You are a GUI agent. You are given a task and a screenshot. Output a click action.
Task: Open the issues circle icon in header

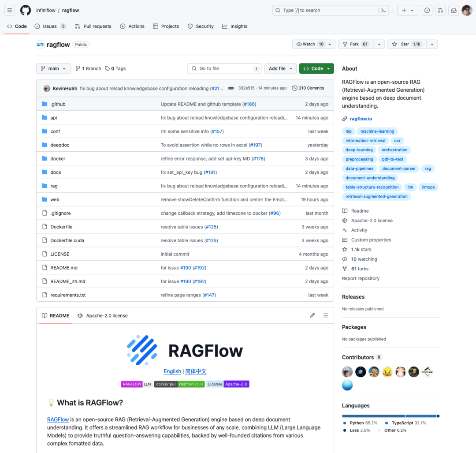click(427, 10)
